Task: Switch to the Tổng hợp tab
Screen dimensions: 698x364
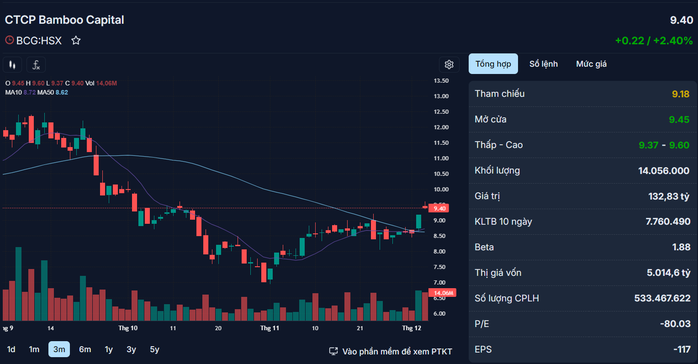Action: (x=493, y=64)
